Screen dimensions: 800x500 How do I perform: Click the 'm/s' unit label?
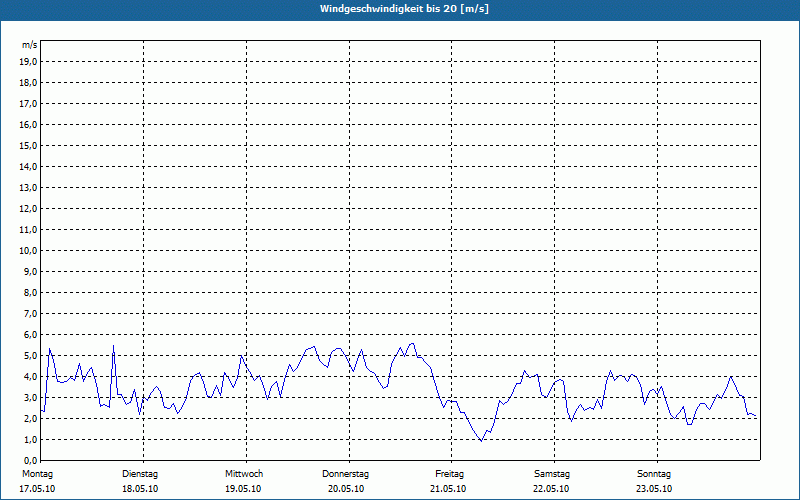pyautogui.click(x=30, y=45)
